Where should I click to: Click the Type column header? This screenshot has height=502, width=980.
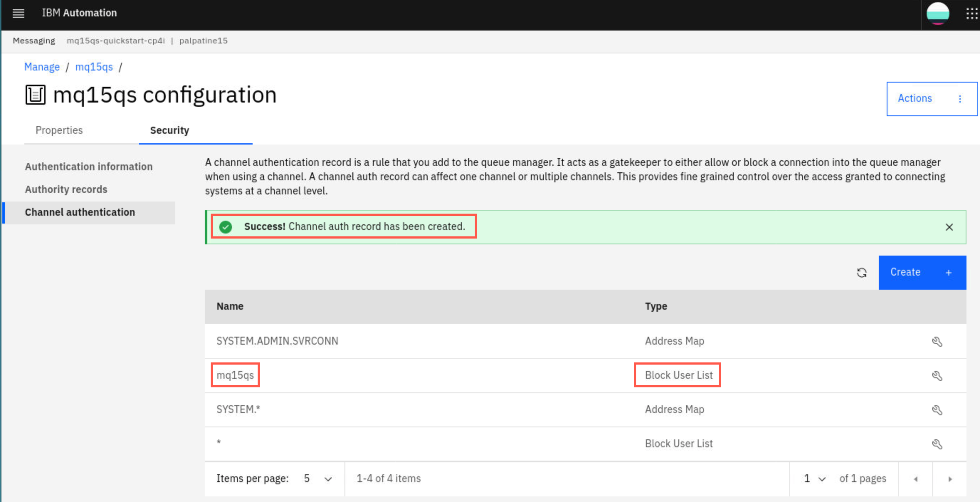(656, 307)
